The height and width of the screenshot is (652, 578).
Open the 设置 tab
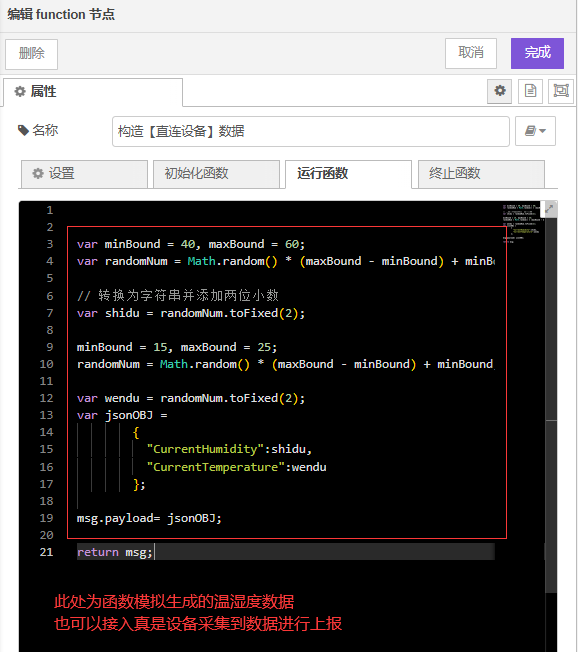[x=84, y=174]
